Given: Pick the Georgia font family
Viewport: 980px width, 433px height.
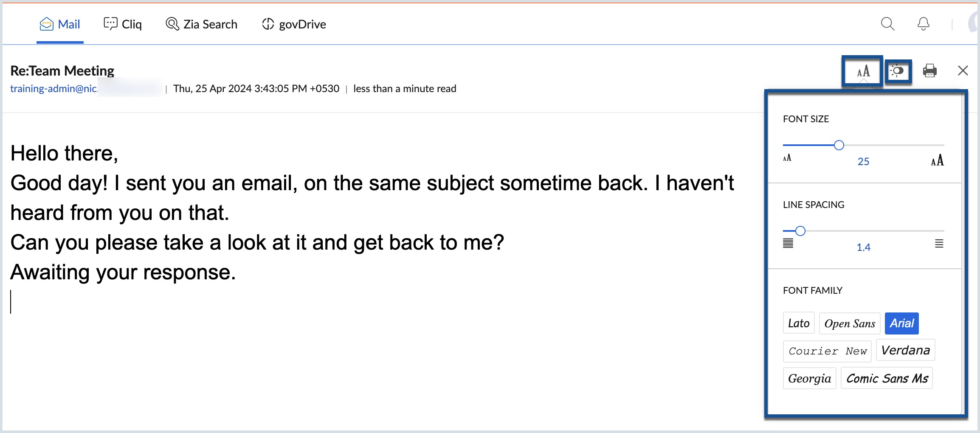Looking at the screenshot, I should pyautogui.click(x=809, y=378).
